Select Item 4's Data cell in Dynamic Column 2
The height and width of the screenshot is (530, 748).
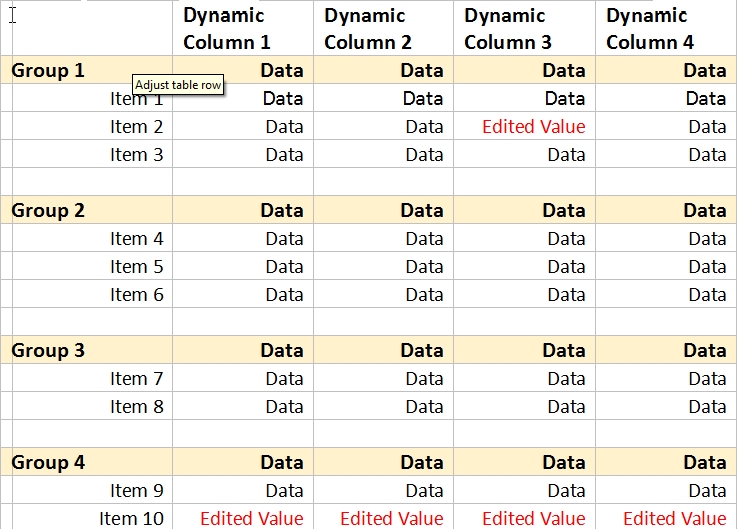tap(424, 239)
